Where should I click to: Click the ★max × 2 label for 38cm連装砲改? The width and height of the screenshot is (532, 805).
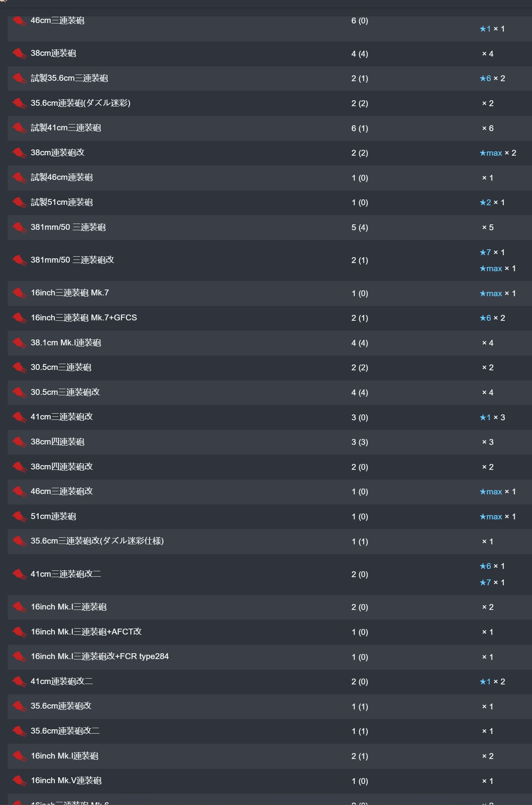pos(498,153)
